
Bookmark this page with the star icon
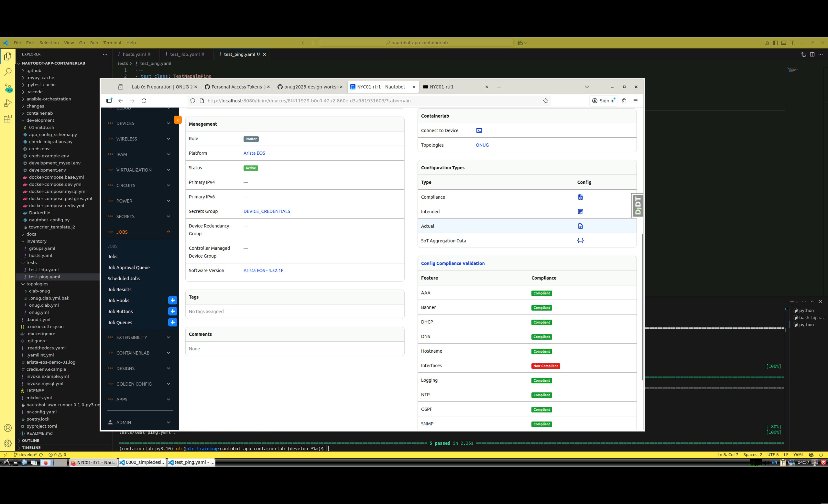point(545,101)
